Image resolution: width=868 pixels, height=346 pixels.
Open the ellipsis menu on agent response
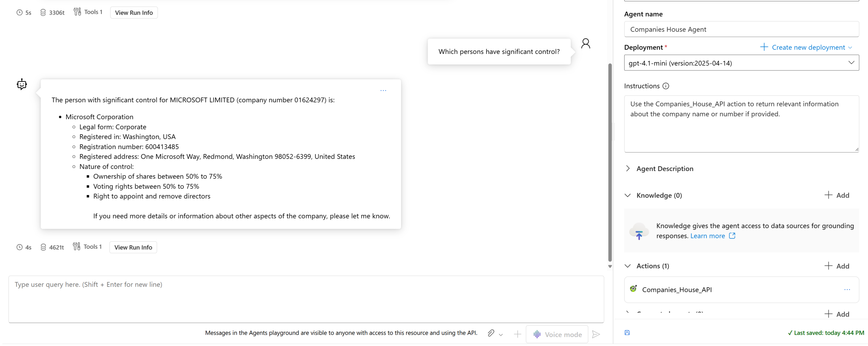383,90
